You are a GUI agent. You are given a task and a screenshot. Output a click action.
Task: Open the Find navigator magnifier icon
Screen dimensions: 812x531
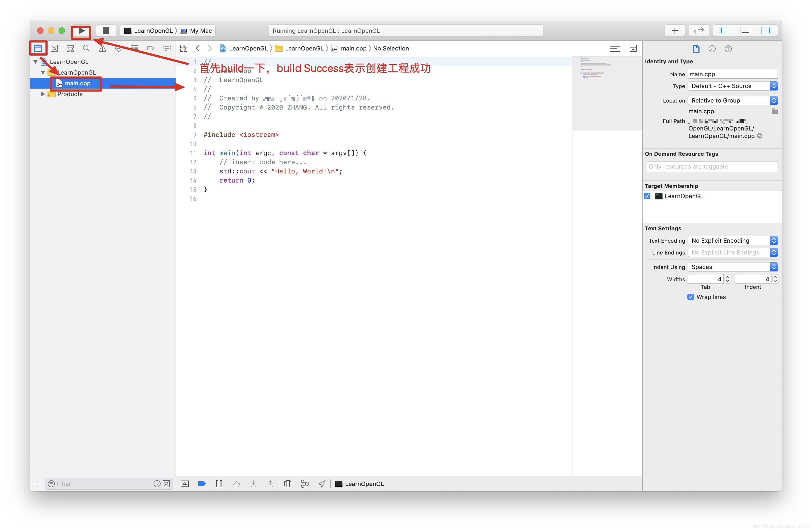pos(86,48)
